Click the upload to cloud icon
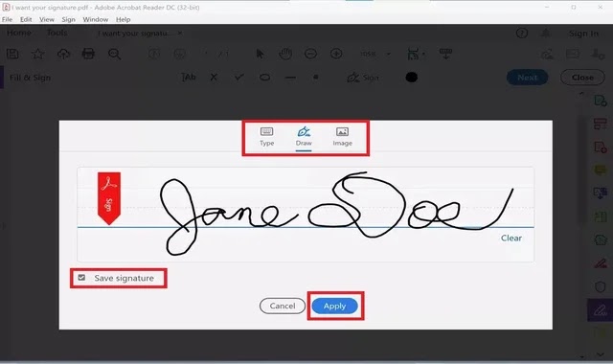The height and width of the screenshot is (364, 613). tap(63, 54)
